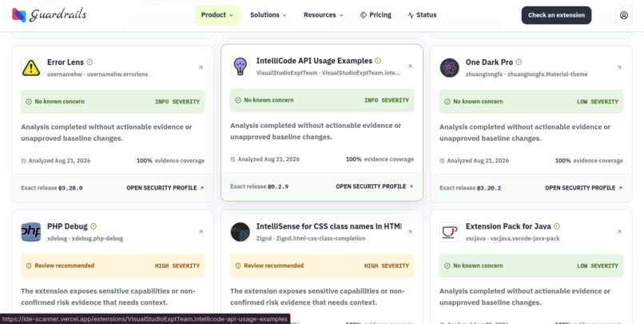Click check icon in Extension Pack for Java banner

click(x=447, y=266)
